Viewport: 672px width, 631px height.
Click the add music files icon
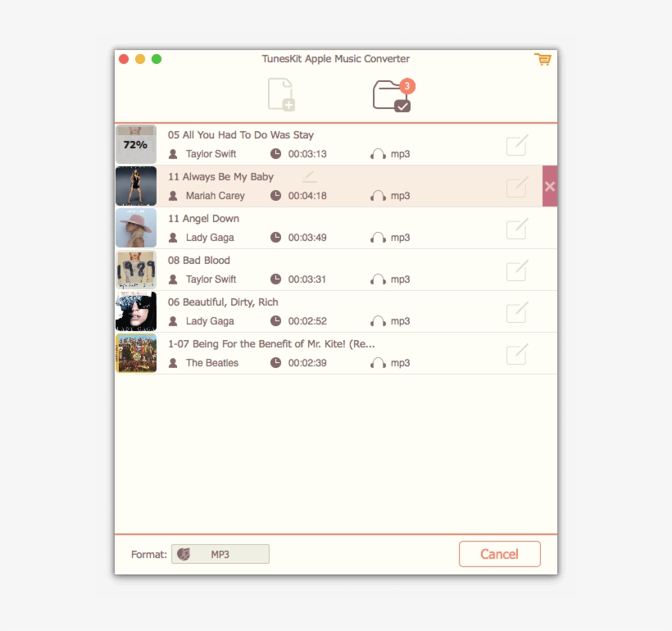281,94
